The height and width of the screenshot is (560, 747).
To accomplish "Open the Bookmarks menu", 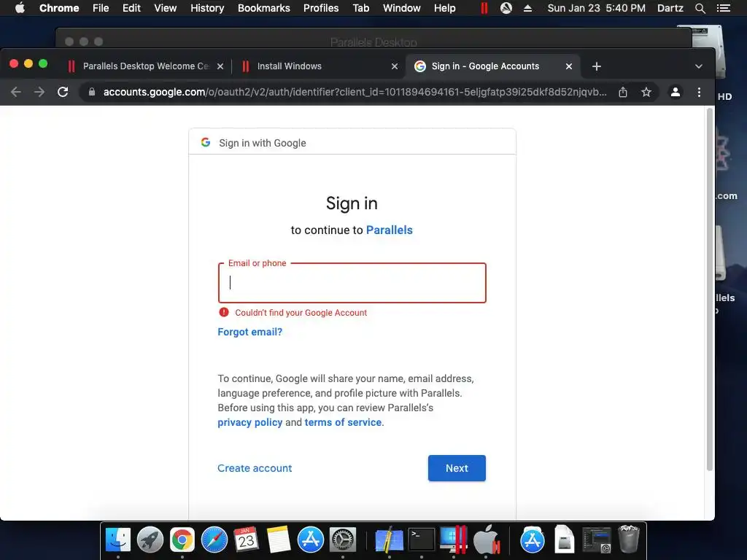I will coord(264,8).
